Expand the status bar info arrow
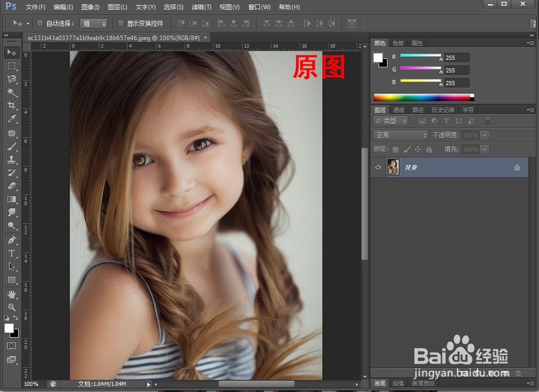 point(149,384)
